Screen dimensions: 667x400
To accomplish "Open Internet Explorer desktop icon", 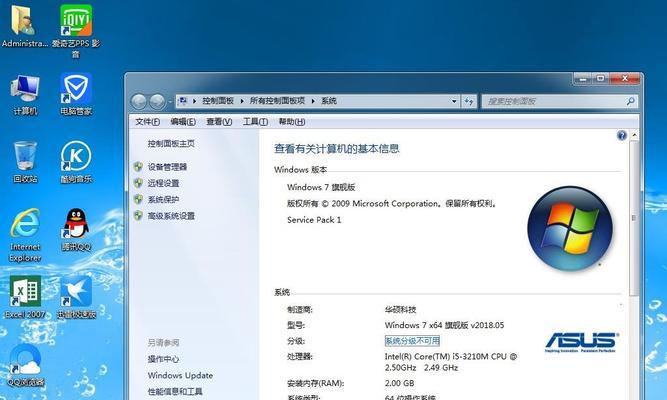I will tap(25, 235).
